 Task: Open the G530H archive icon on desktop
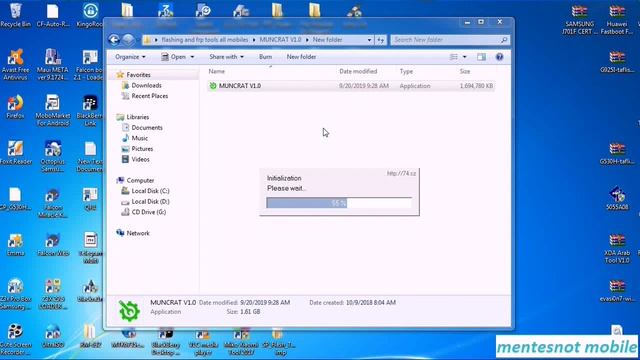pos(617,153)
